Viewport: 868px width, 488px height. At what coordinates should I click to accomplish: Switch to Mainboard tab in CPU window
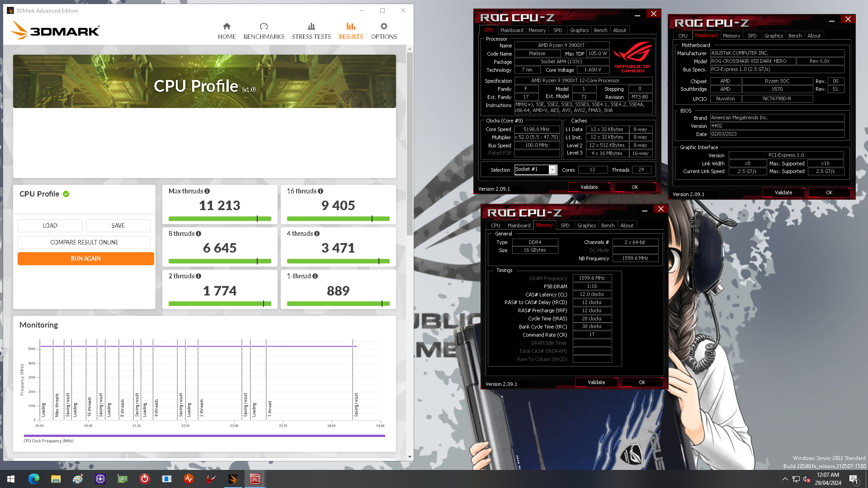512,30
